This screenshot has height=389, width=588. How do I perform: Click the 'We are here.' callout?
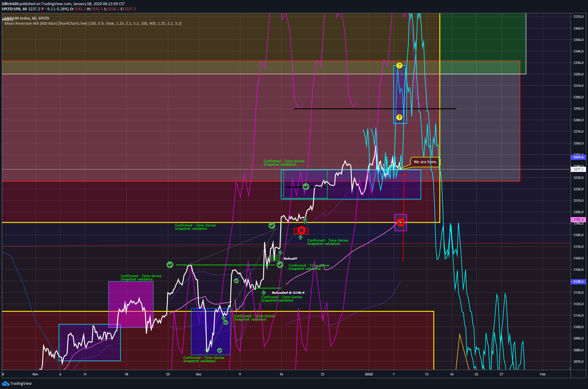pos(425,162)
